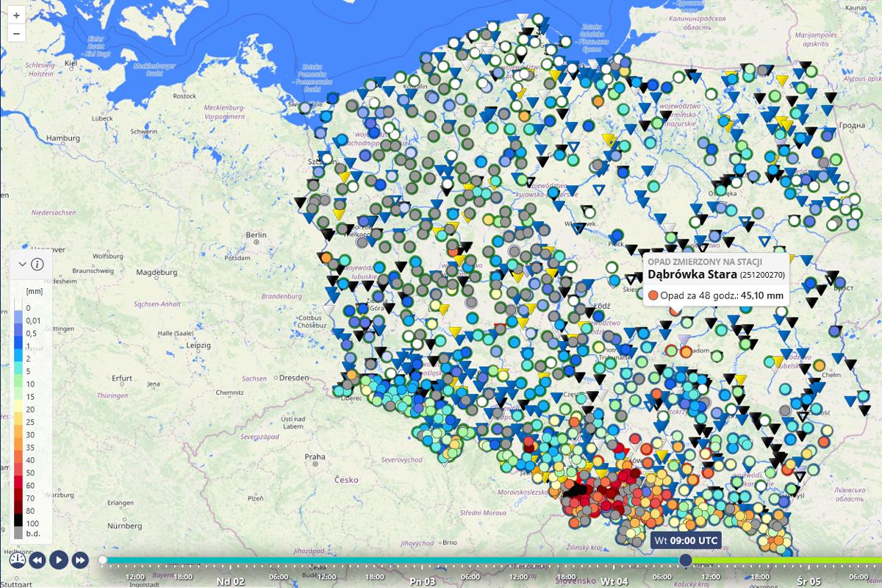Collapse the legend with chevron arrow
The width and height of the screenshot is (882, 588).
pyautogui.click(x=22, y=265)
